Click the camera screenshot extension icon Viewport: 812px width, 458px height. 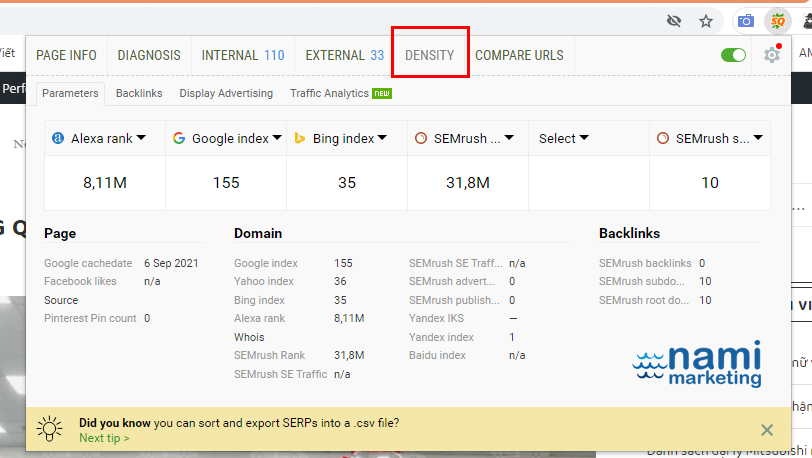click(745, 21)
